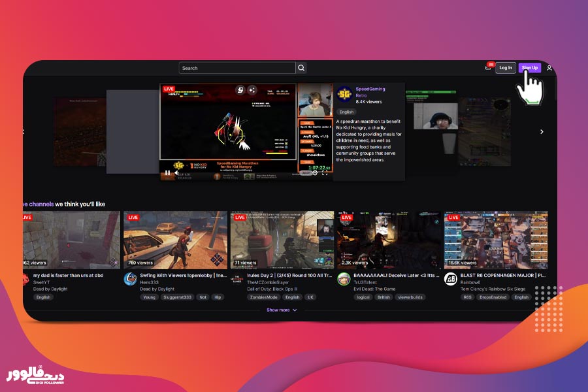Open the SpeedGaming channel link
The height and width of the screenshot is (392, 588).
[x=370, y=89]
